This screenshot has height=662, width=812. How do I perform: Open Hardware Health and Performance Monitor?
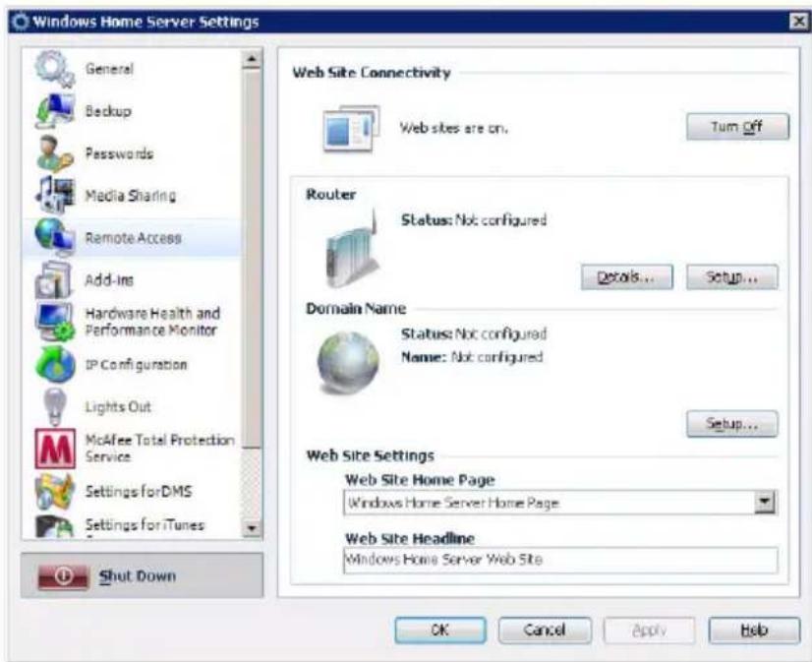pyautogui.click(x=132, y=322)
